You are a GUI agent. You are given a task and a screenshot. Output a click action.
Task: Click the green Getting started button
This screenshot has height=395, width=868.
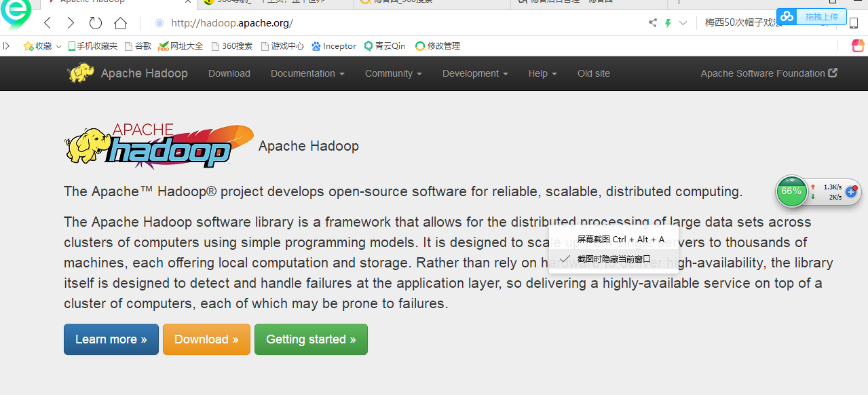311,339
